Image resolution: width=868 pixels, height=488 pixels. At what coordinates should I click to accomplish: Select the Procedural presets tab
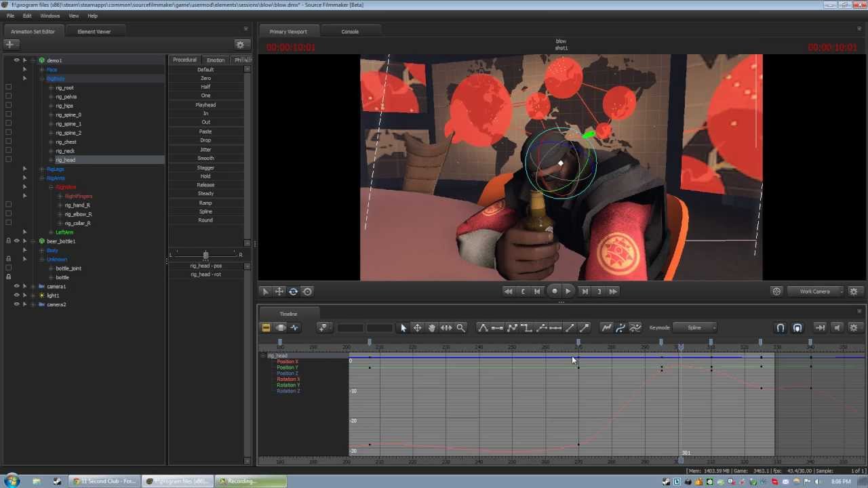pos(184,60)
